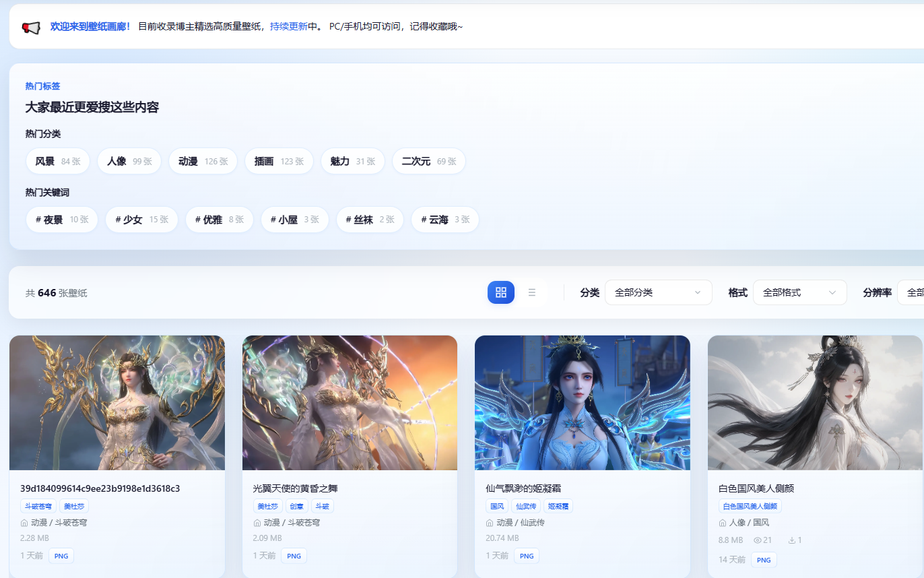
Task: Click the 斗破苍穹 tag on the first card
Action: 38,506
